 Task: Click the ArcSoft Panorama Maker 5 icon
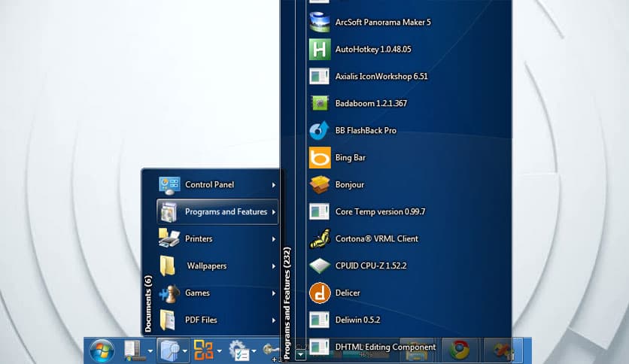320,22
